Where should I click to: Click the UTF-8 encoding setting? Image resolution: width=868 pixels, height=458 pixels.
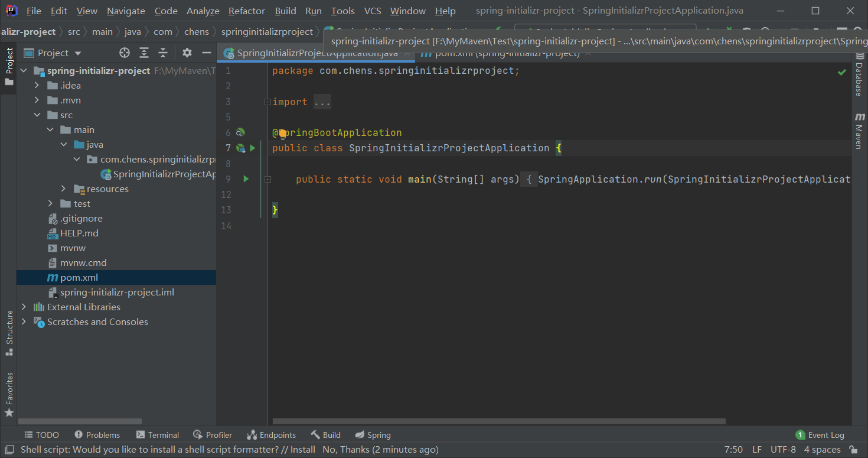pyautogui.click(x=783, y=450)
